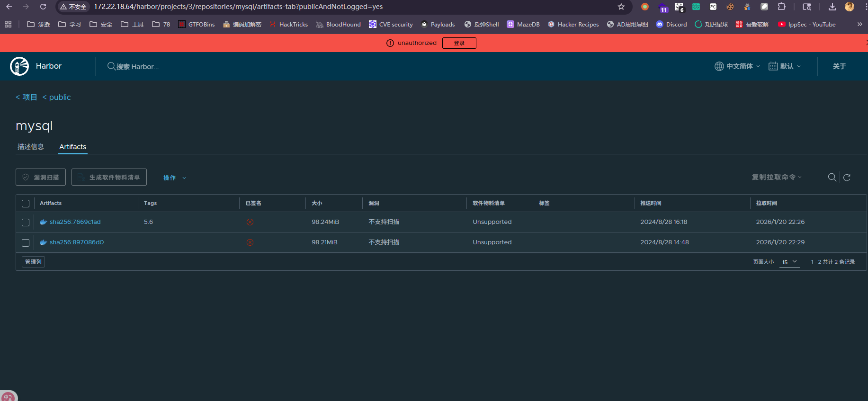Check the sha256:897086d0 artifact row
Image resolution: width=868 pixels, height=401 pixels.
pos(26,243)
